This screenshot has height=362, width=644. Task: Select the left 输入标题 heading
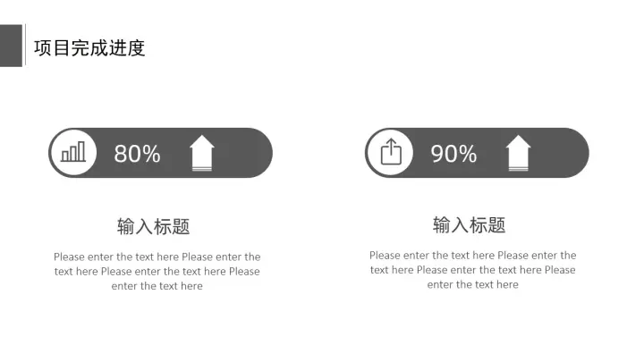[154, 226]
